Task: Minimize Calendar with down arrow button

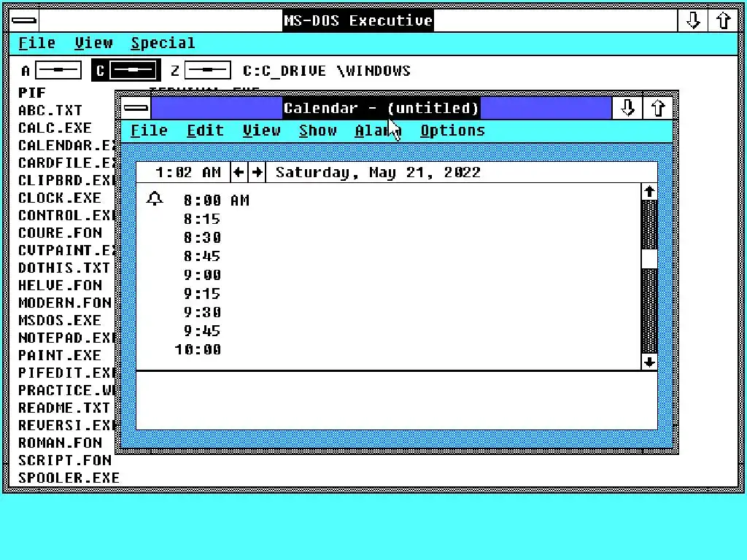Action: coord(627,108)
